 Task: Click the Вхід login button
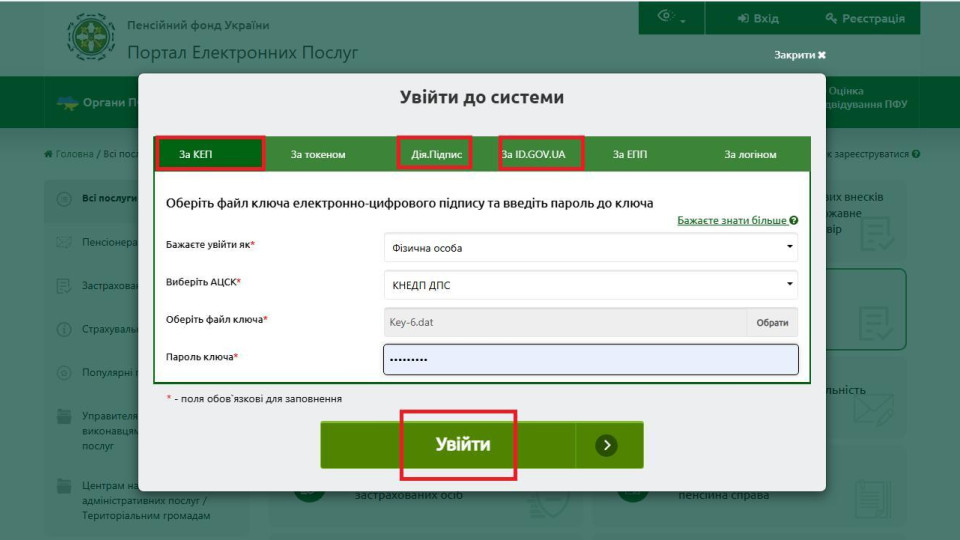click(x=758, y=18)
